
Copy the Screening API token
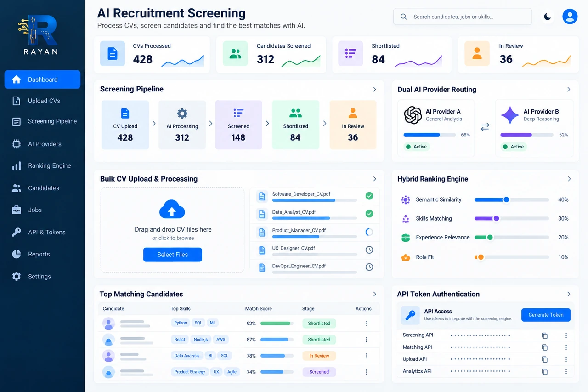pyautogui.click(x=545, y=336)
